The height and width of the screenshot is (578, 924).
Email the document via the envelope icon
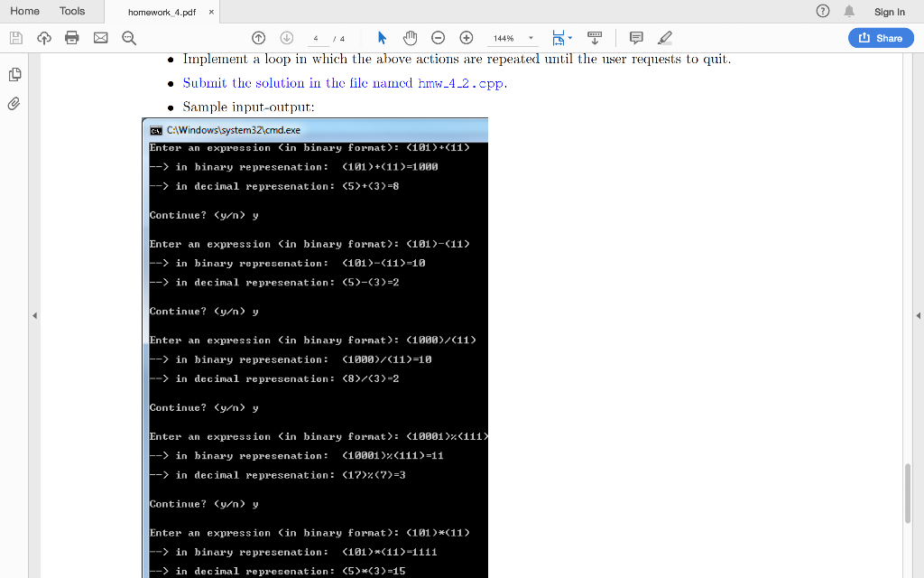pyautogui.click(x=100, y=38)
